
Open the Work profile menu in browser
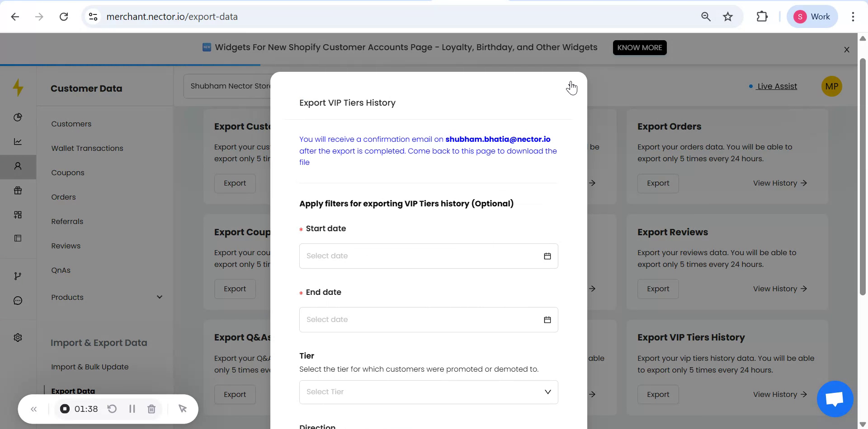[812, 16]
